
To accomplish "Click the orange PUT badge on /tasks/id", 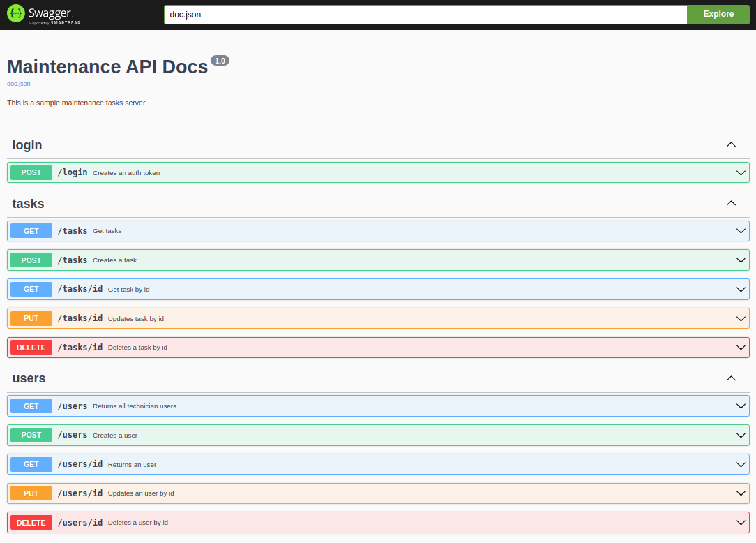I will [31, 318].
